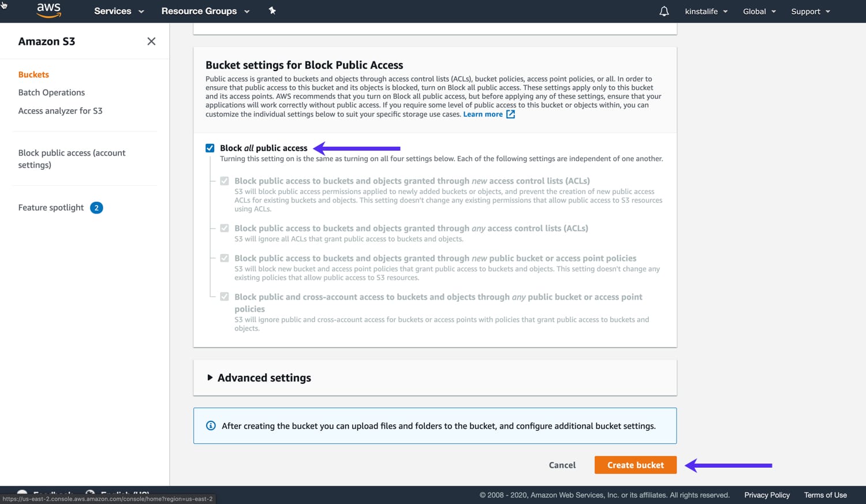Click the AWS logo in the navigation bar
The width and height of the screenshot is (866, 504).
point(48,10)
